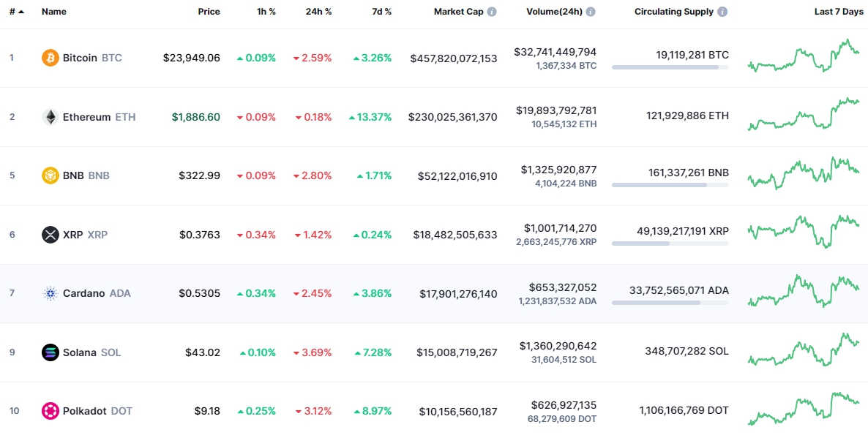This screenshot has height=438, width=868.
Task: Open Solana 7-day sparkline chart
Action: (x=804, y=350)
